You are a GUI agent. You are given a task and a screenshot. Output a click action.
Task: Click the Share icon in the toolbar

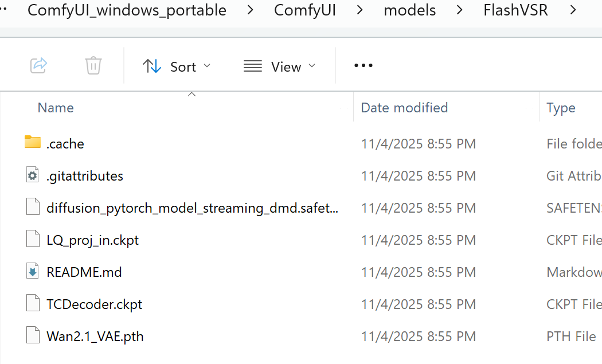coord(38,65)
